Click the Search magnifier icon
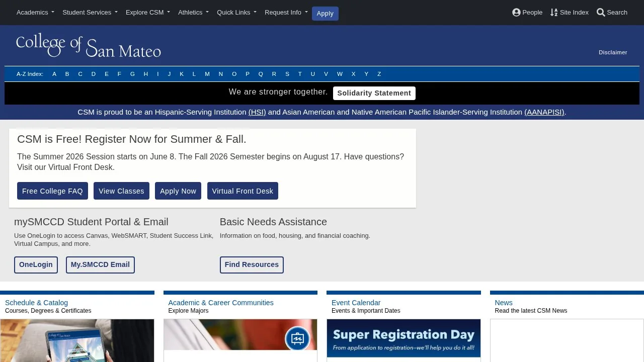 pos(601,12)
